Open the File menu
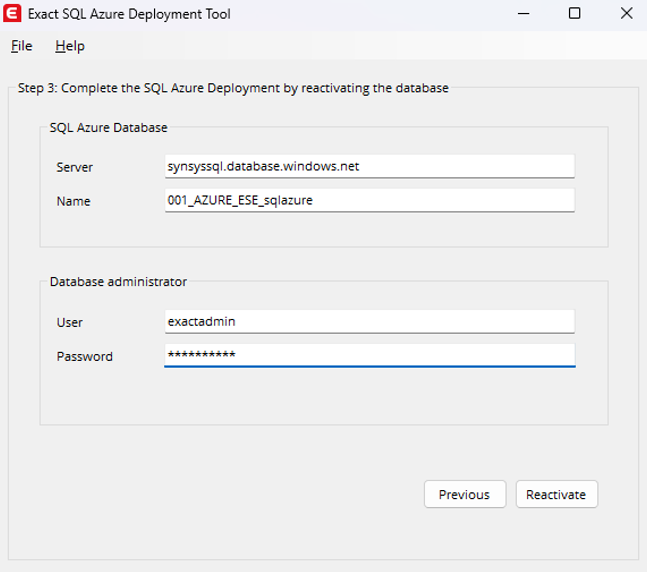This screenshot has height=572, width=647. pos(21,46)
